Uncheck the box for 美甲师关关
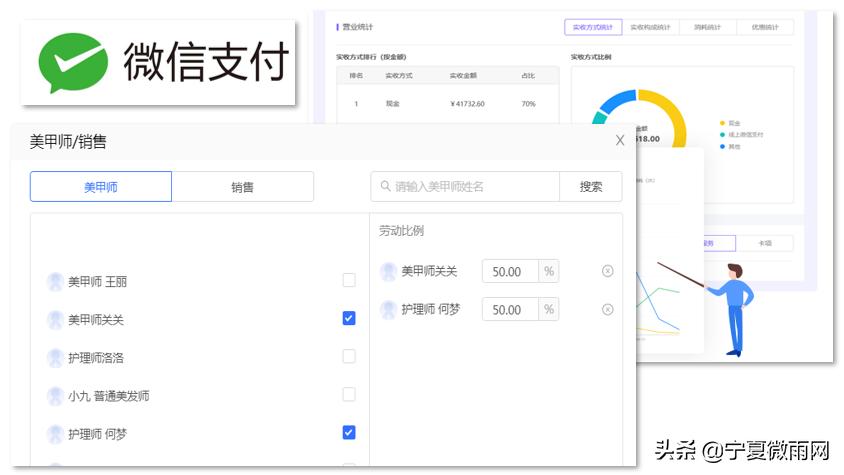Screen dimensions: 844x475 tap(349, 318)
